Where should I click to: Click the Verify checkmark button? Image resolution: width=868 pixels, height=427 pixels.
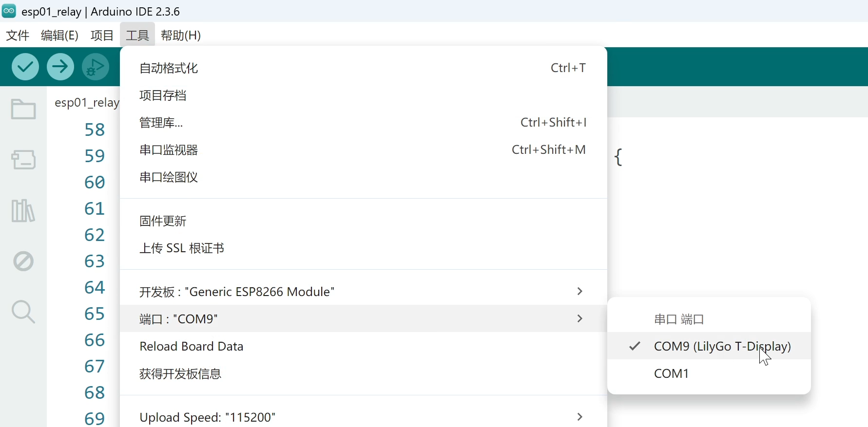pyautogui.click(x=25, y=67)
